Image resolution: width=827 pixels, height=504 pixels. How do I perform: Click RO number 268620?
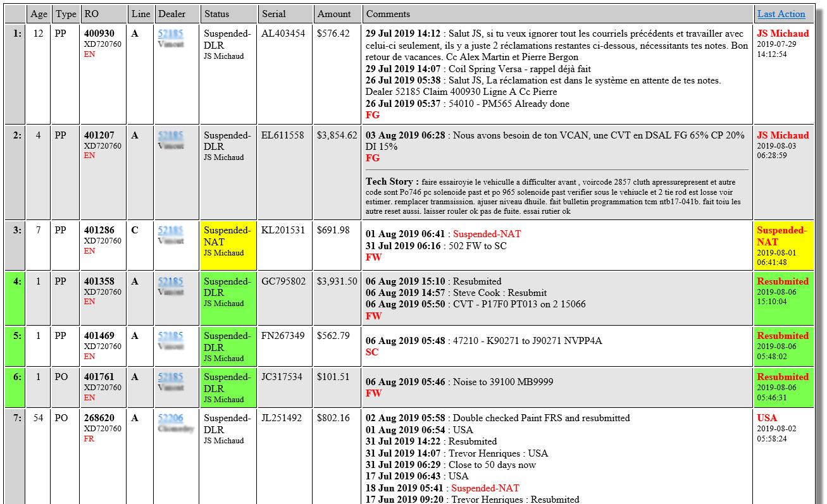[99, 418]
